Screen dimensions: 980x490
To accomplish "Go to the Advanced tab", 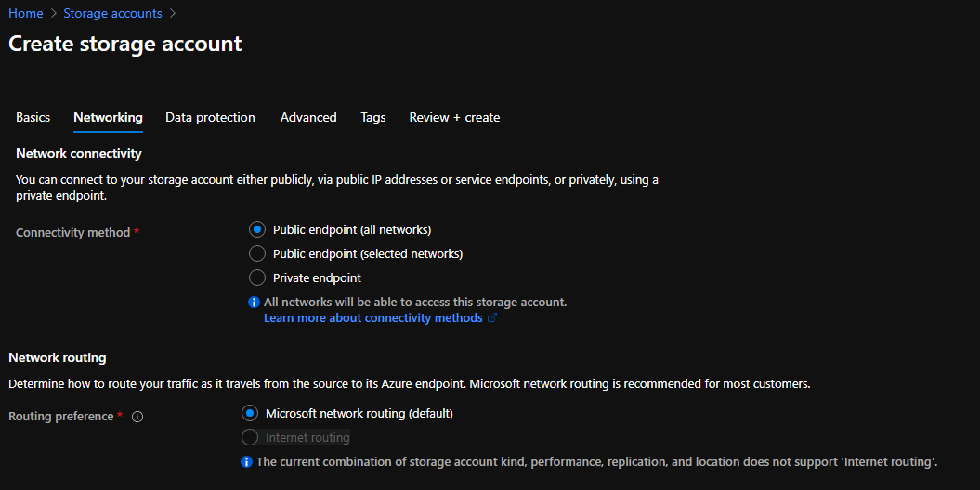I will point(308,118).
